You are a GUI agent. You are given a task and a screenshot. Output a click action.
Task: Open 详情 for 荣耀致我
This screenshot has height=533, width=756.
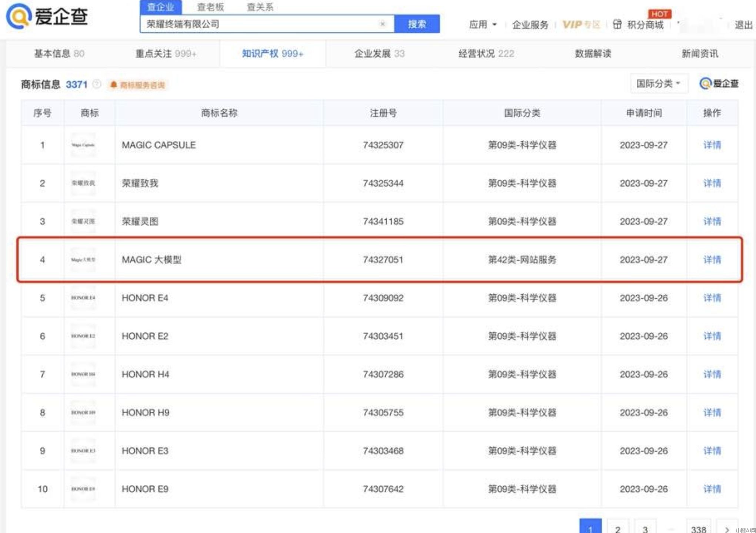[712, 183]
